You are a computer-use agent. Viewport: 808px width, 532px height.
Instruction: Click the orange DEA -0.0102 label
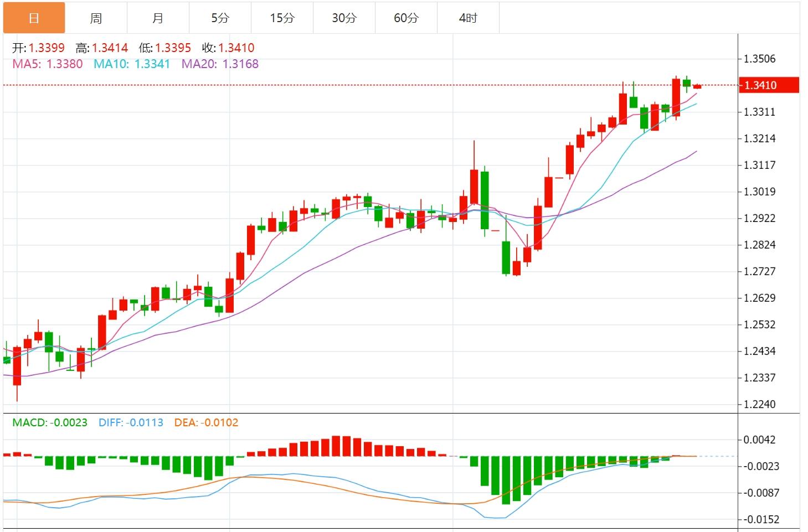[x=206, y=422]
